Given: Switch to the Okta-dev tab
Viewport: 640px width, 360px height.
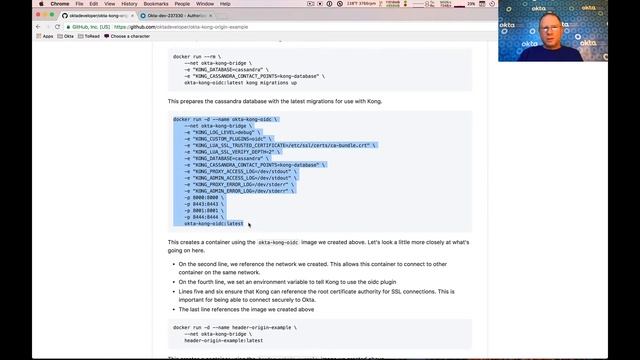Looking at the screenshot, I should pyautogui.click(x=176, y=16).
